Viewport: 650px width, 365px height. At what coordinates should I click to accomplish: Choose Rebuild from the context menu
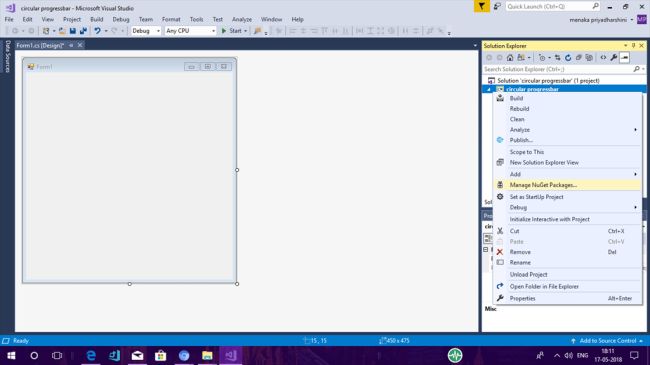[568, 109]
